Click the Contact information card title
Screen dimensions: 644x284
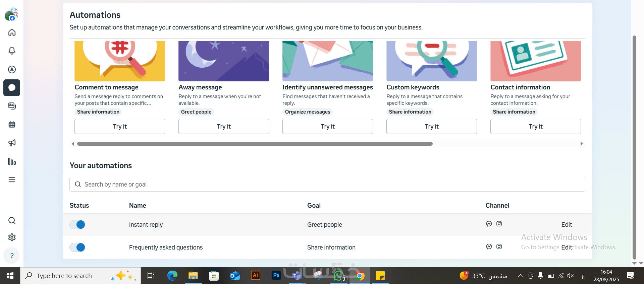tap(520, 87)
